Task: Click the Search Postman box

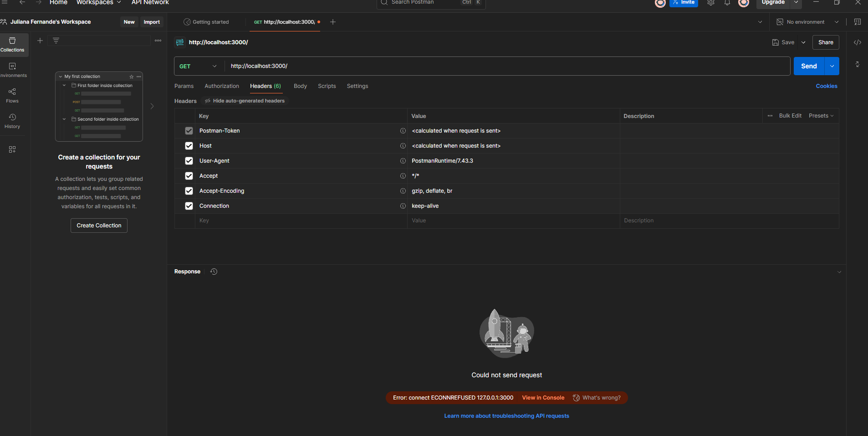Action: click(431, 3)
